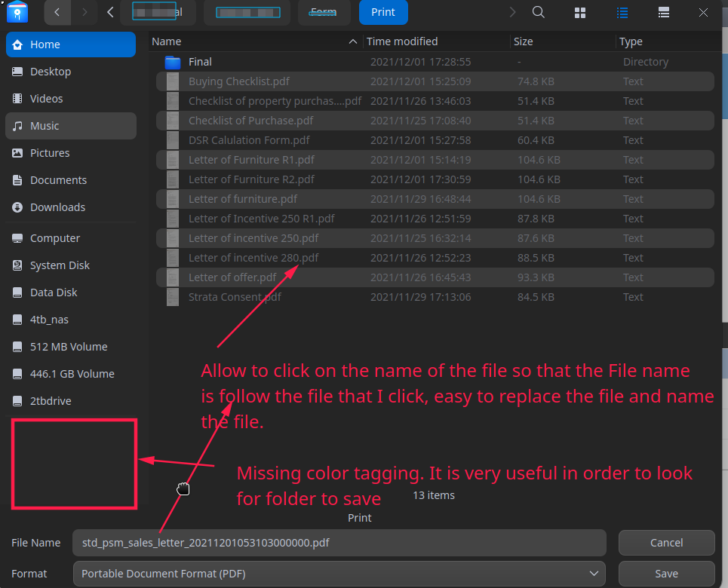
Task: Switch to list view mode
Action: click(622, 12)
